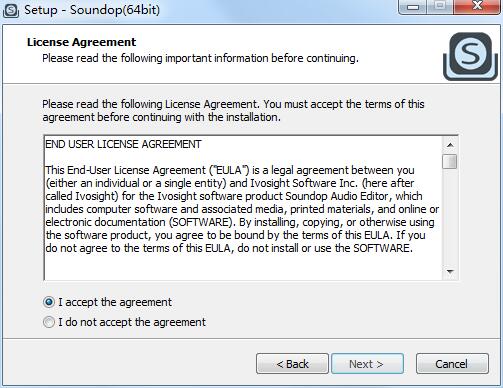This screenshot has width=503, height=388.
Task: Click the "I do not accept the agreement" label
Action: [132, 322]
